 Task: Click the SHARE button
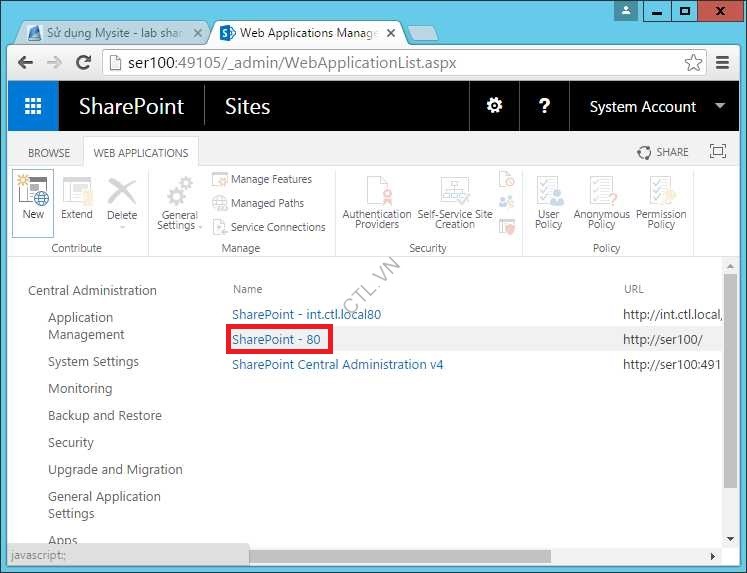tap(663, 152)
